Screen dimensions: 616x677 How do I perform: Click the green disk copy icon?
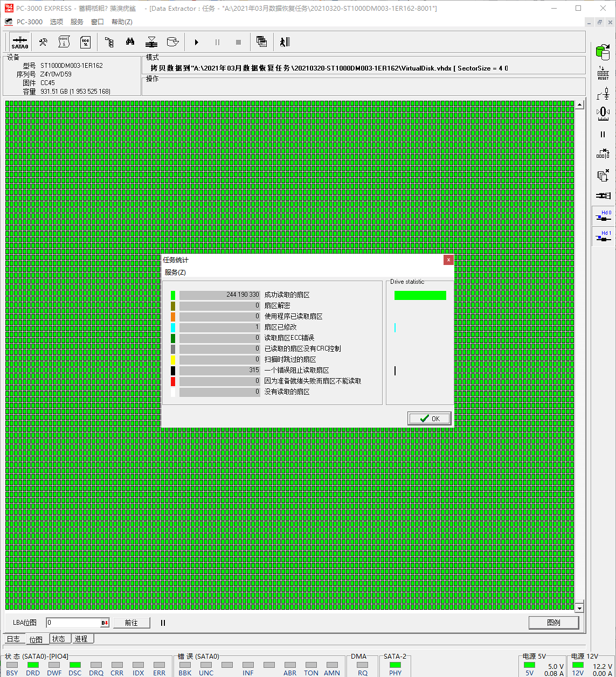[602, 52]
